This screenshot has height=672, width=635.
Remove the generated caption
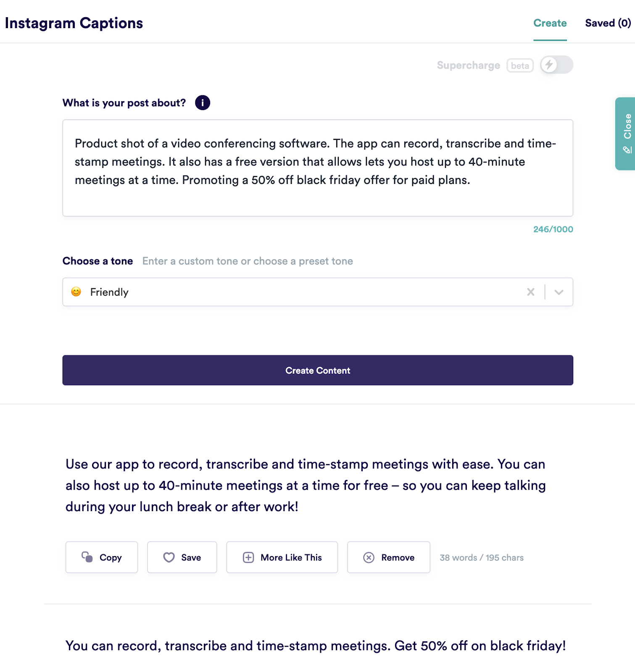point(388,557)
